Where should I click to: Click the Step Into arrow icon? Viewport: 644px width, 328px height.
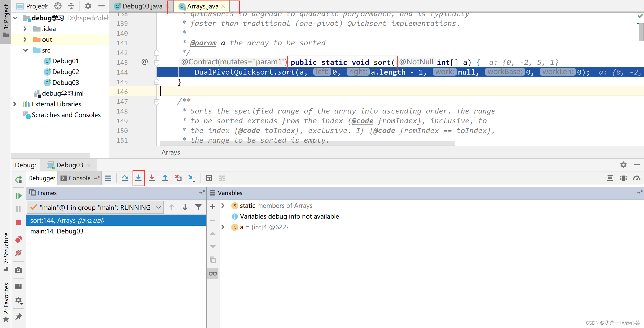(x=138, y=178)
